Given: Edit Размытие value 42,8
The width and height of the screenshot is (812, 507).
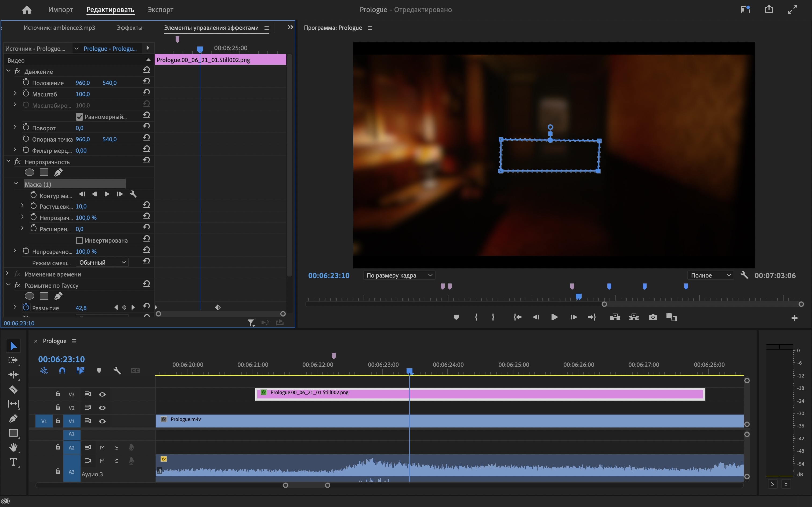Looking at the screenshot, I should tap(81, 308).
